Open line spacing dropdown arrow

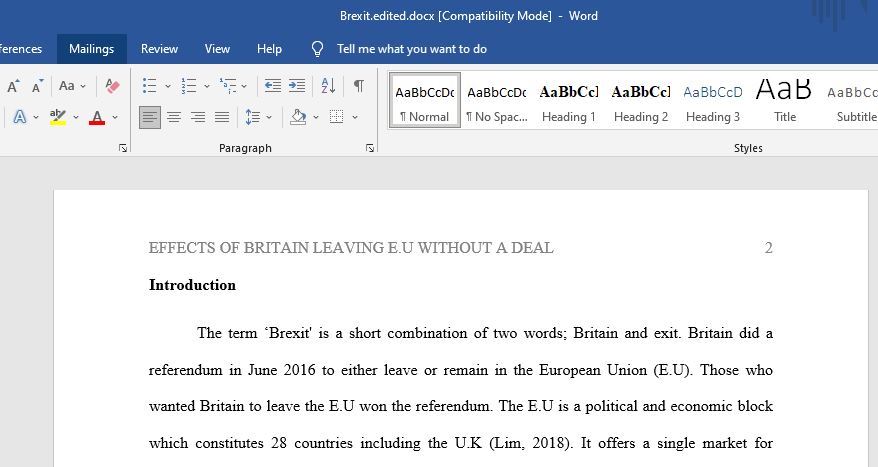[x=269, y=118]
